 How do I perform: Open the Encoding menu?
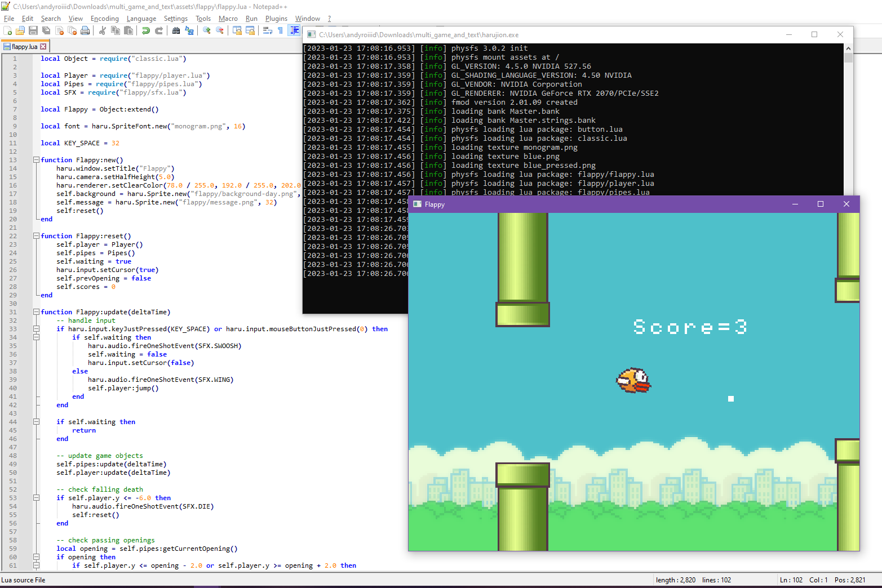click(x=105, y=19)
